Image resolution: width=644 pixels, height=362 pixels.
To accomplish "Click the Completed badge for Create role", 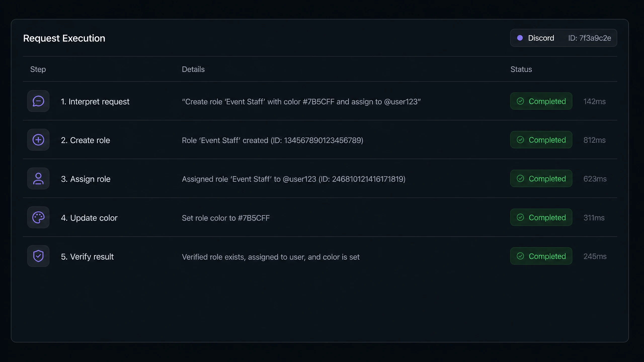I will tap(541, 140).
